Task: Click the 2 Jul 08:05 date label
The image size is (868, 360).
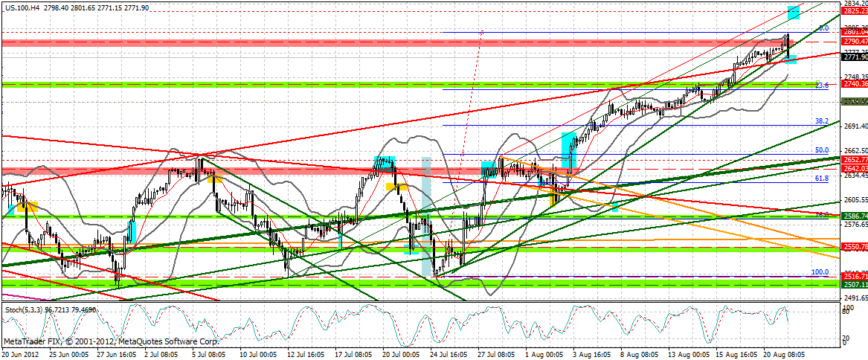Action: [161, 354]
